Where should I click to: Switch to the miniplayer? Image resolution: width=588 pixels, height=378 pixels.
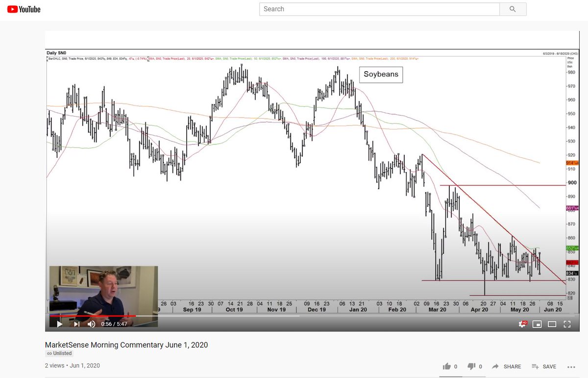(x=537, y=324)
